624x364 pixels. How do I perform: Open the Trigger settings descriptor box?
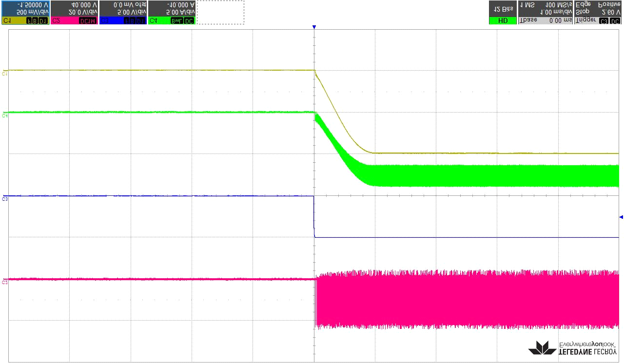(598, 13)
